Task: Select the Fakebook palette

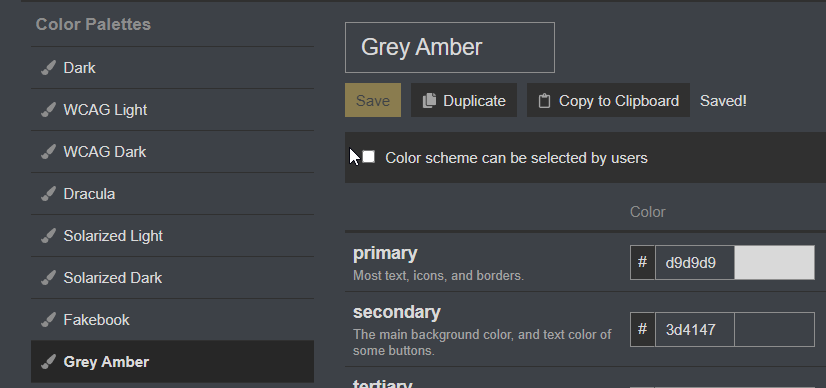Action: pos(172,320)
